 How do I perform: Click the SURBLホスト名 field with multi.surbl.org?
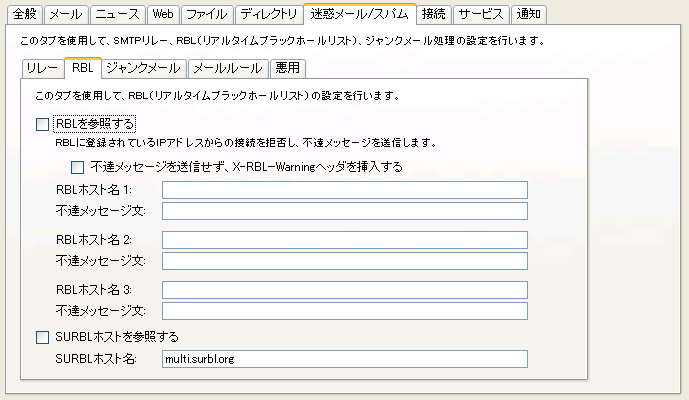click(344, 359)
